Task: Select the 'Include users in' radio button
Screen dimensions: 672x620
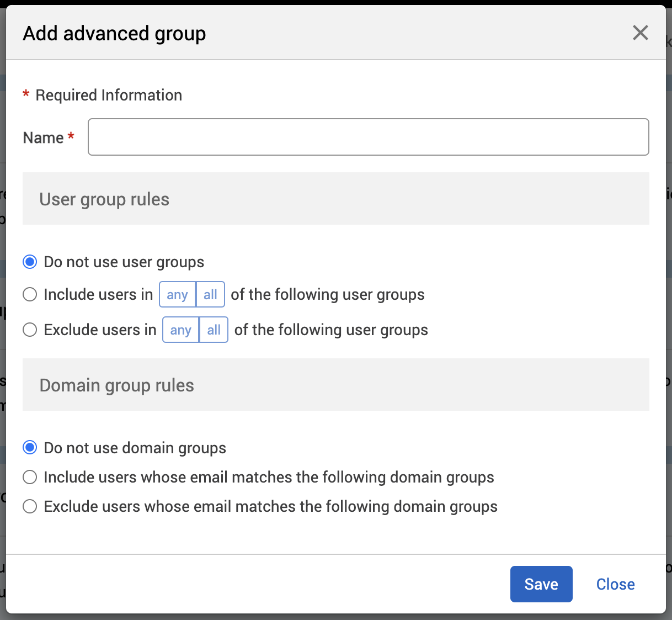Action: pos(30,294)
